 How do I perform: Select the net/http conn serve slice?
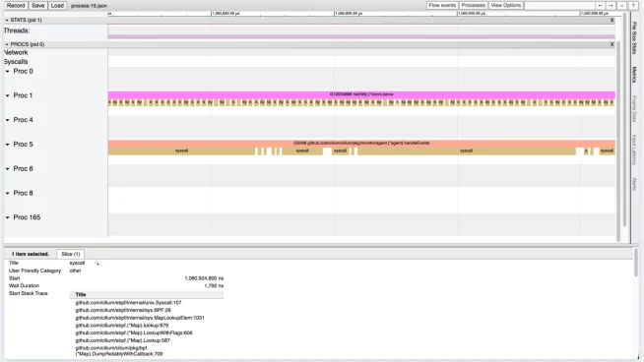click(361, 94)
